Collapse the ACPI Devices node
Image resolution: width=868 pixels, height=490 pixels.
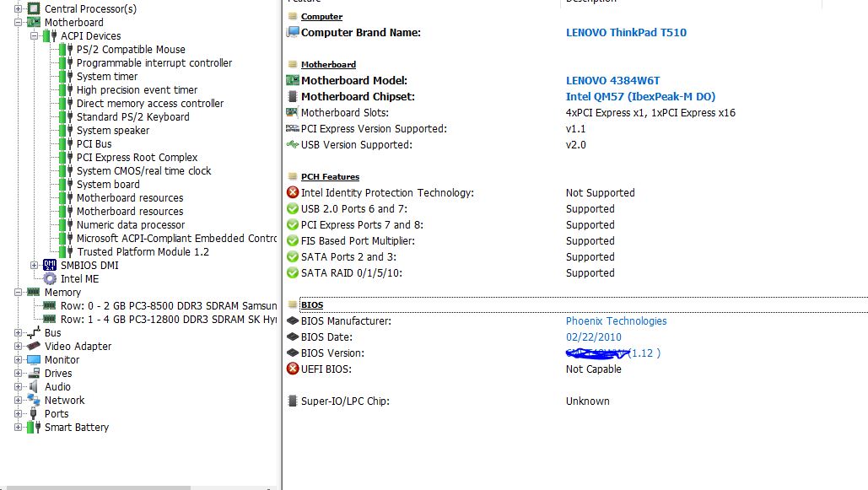(34, 36)
